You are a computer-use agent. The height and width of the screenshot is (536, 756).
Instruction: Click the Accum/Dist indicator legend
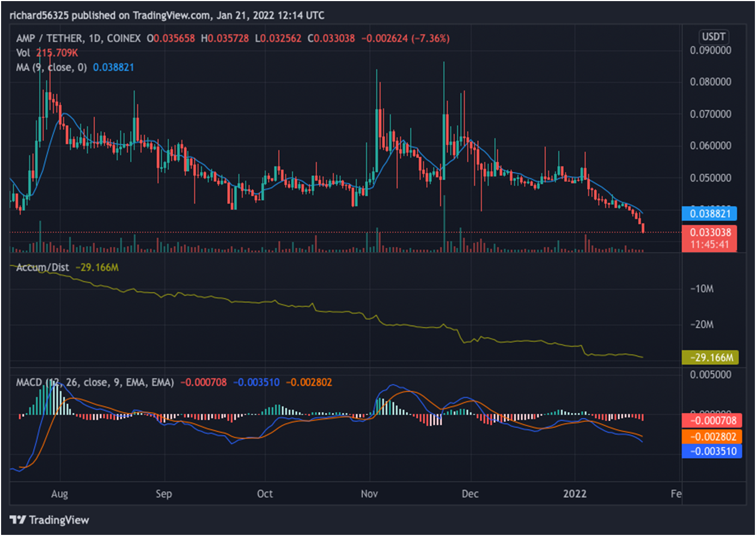[42, 267]
